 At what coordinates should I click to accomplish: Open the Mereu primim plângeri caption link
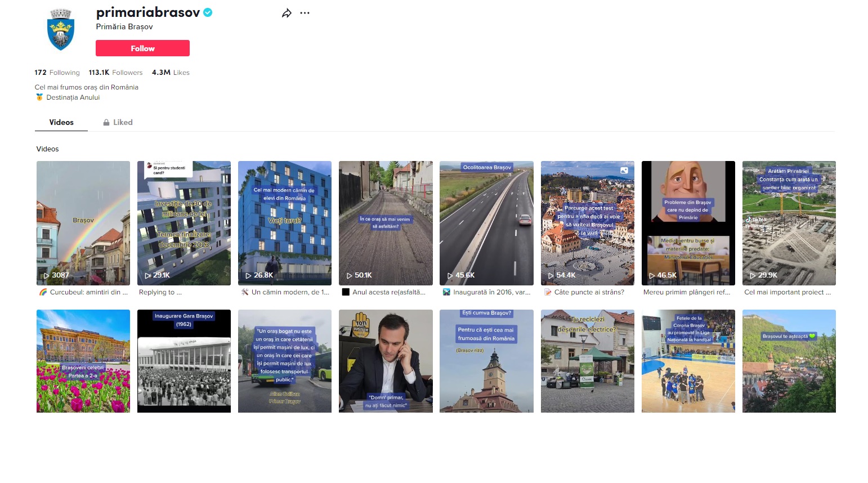coord(686,292)
